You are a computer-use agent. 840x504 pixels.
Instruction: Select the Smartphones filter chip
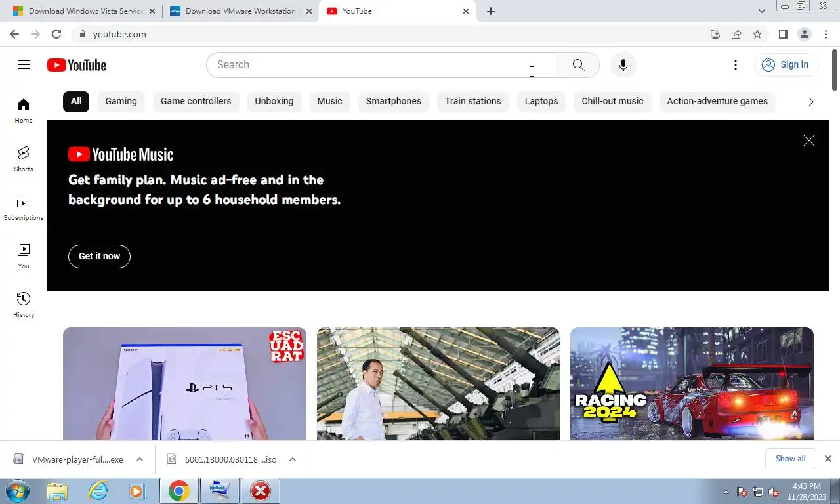[x=394, y=101]
